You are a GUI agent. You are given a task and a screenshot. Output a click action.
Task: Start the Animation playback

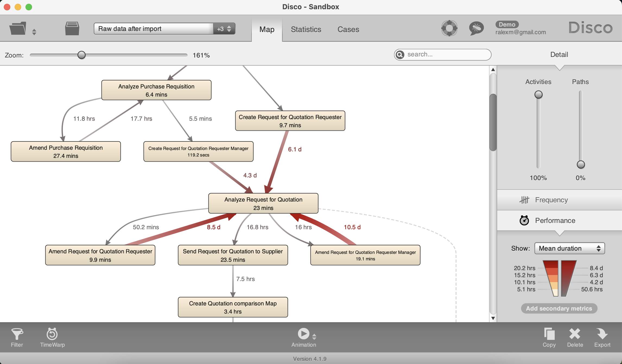point(303,334)
